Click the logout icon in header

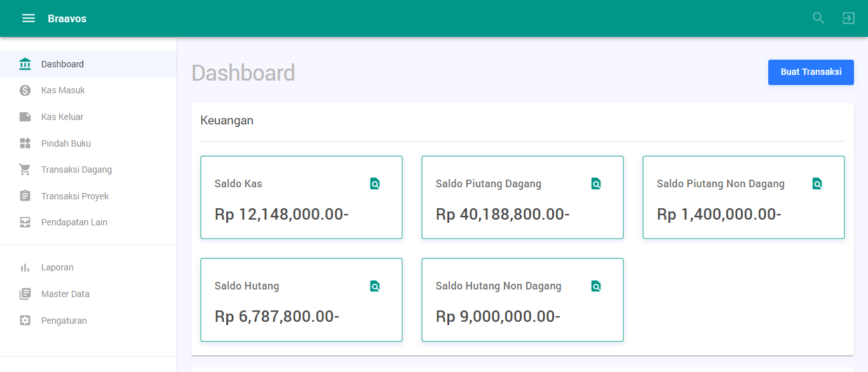click(x=848, y=18)
